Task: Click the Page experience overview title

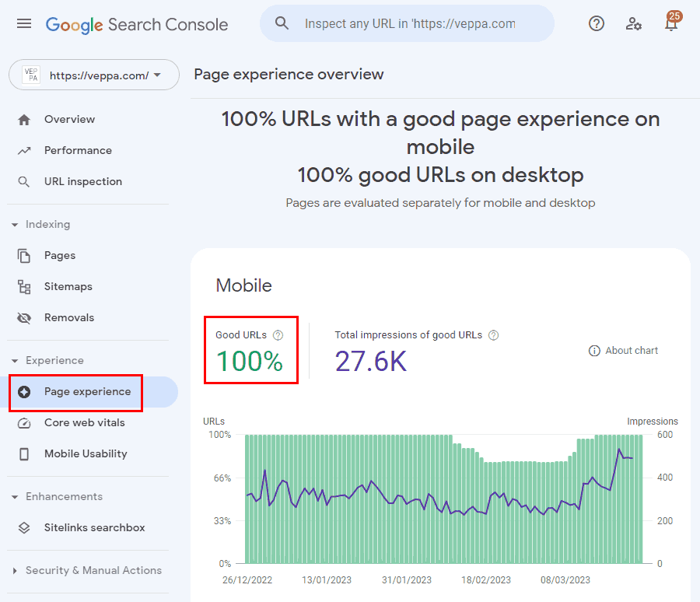Action: [289, 74]
